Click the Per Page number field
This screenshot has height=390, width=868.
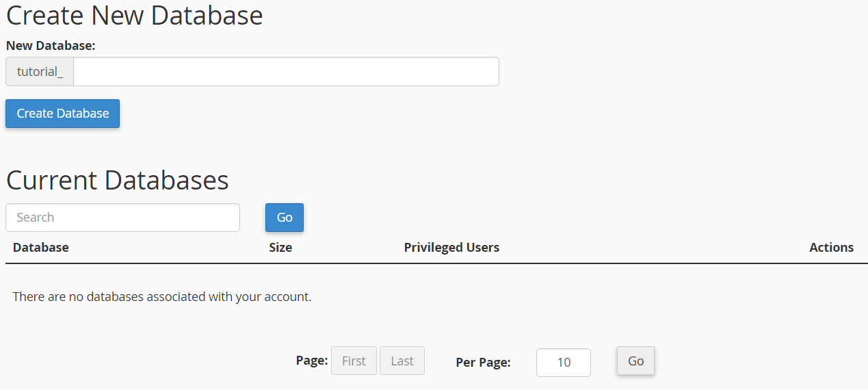(x=564, y=363)
